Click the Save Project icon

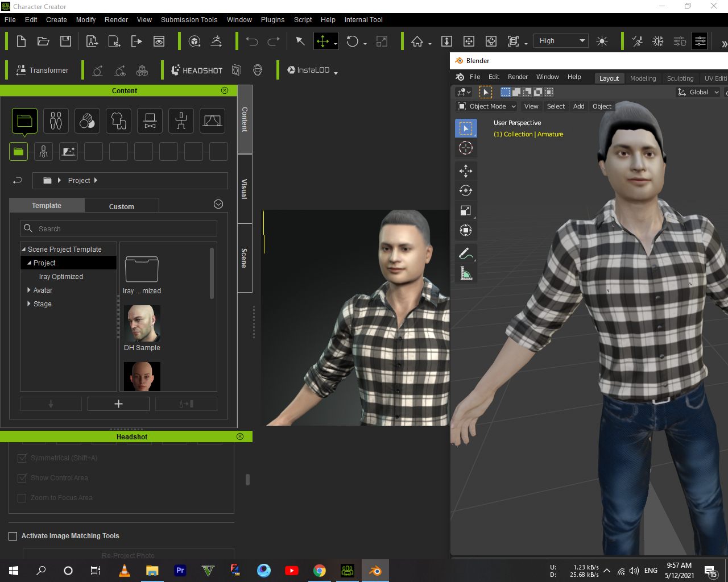[x=65, y=41]
